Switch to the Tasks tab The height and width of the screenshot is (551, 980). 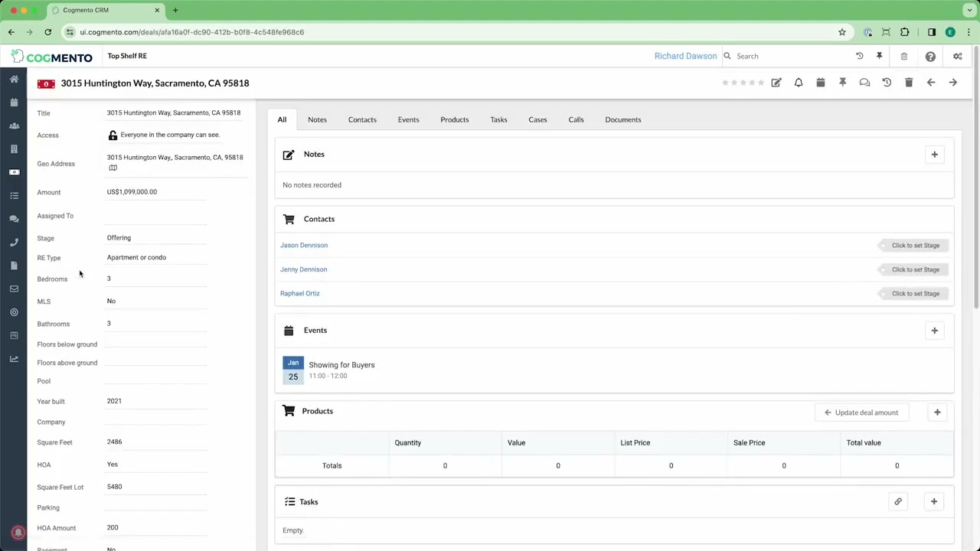coord(498,119)
